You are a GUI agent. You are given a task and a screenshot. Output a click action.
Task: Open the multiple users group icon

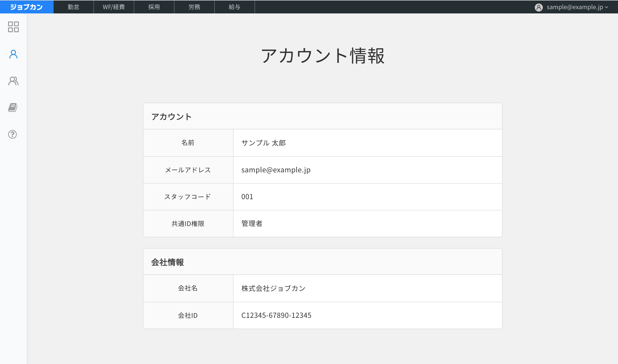pos(13,81)
